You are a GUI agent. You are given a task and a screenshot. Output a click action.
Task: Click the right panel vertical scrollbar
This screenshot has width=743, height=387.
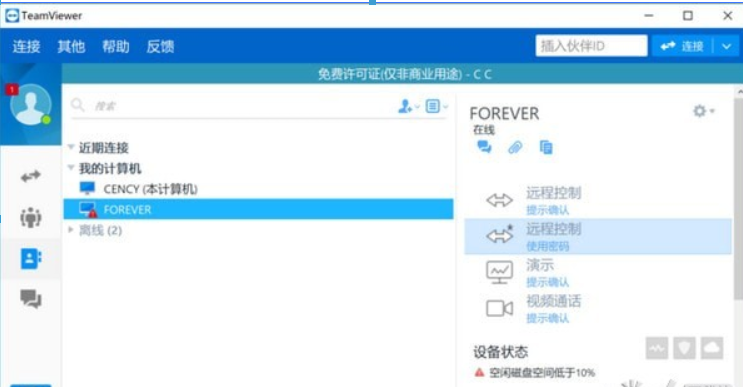tap(738, 199)
